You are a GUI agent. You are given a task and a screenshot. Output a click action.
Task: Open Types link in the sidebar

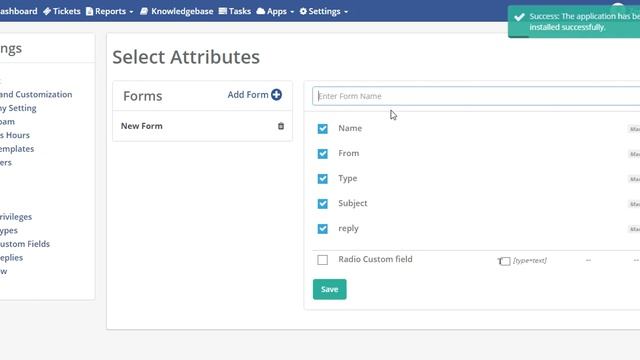coord(9,231)
